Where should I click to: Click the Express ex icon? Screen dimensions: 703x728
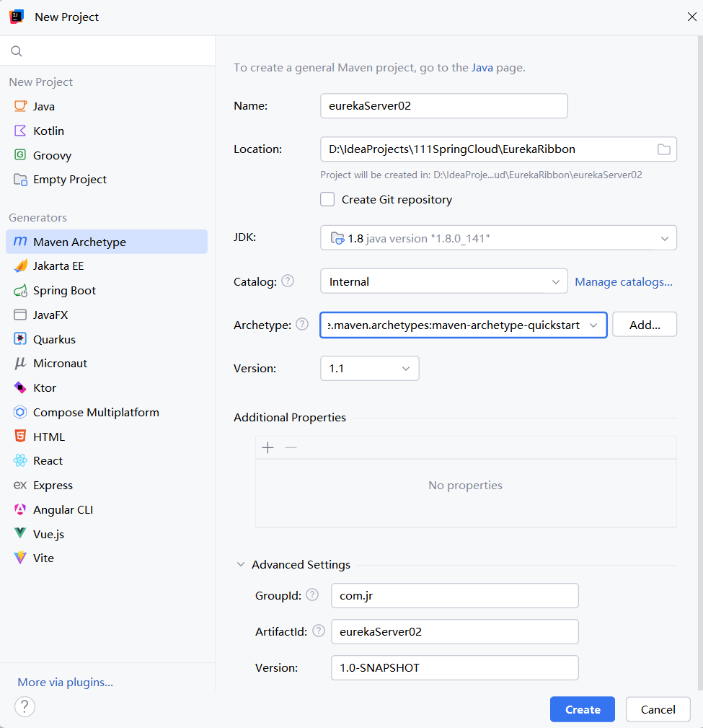(x=20, y=485)
